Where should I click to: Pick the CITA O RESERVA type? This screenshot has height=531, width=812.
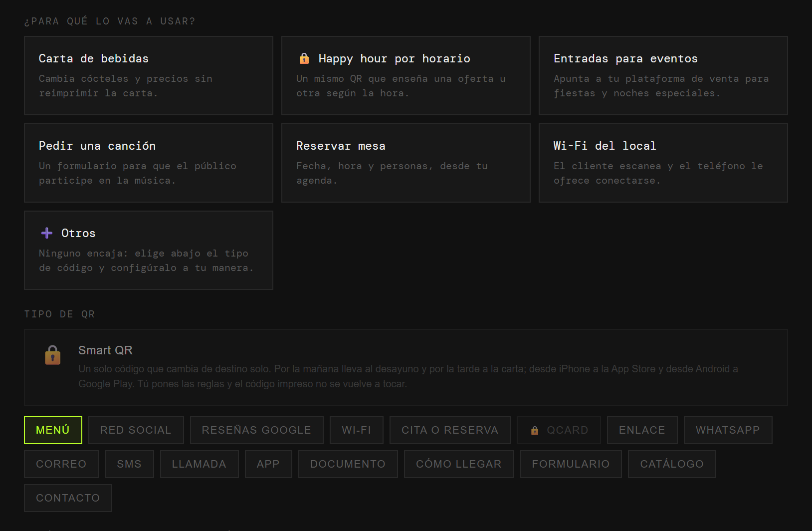click(x=450, y=430)
